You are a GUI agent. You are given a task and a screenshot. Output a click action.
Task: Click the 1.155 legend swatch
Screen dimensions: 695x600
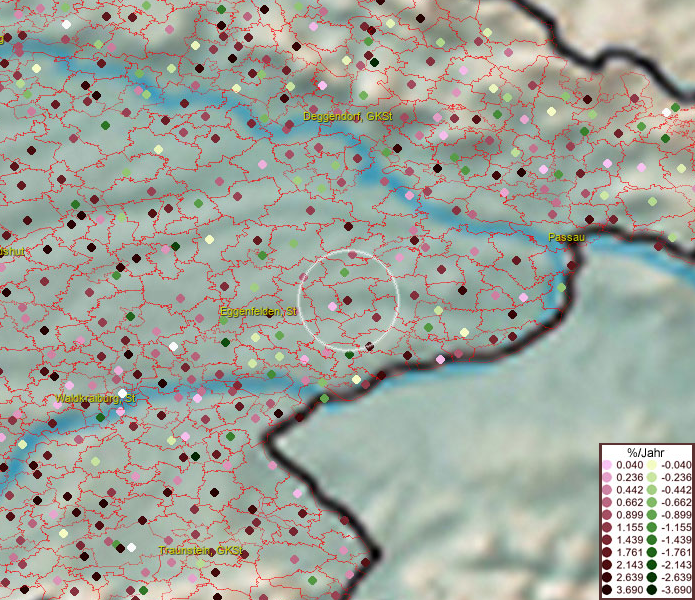[607, 527]
